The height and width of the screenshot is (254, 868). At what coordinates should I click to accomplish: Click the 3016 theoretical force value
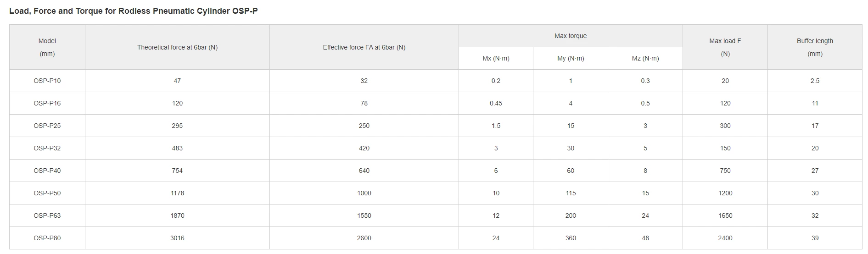click(x=177, y=238)
